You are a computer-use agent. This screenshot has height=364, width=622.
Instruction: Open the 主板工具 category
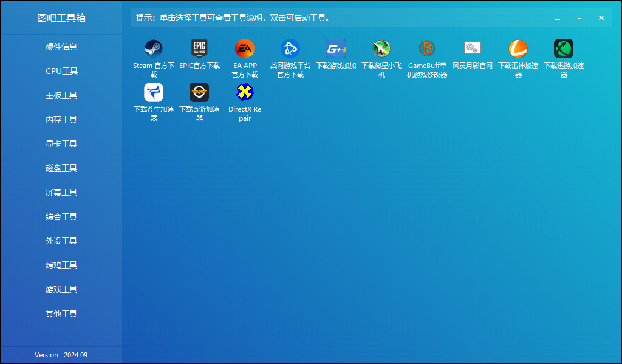pyautogui.click(x=61, y=95)
